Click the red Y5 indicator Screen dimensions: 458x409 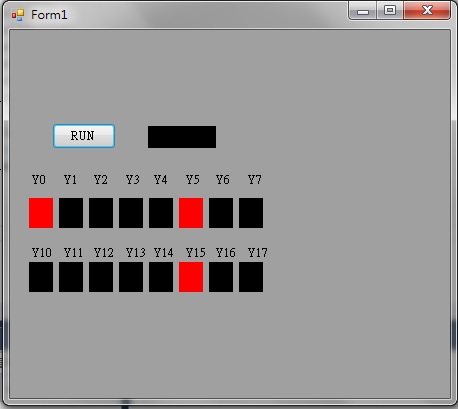coord(191,213)
